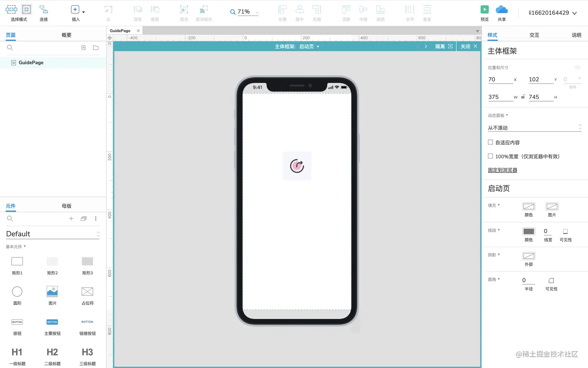Click the 共享 cloud share icon
Image resolution: width=588 pixels, height=368 pixels.
502,9
